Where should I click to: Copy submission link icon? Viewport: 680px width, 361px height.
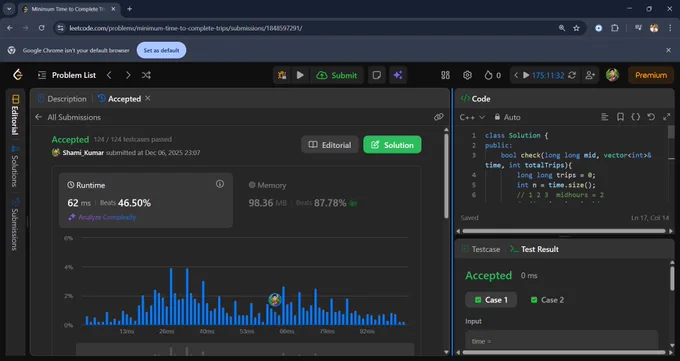438,117
